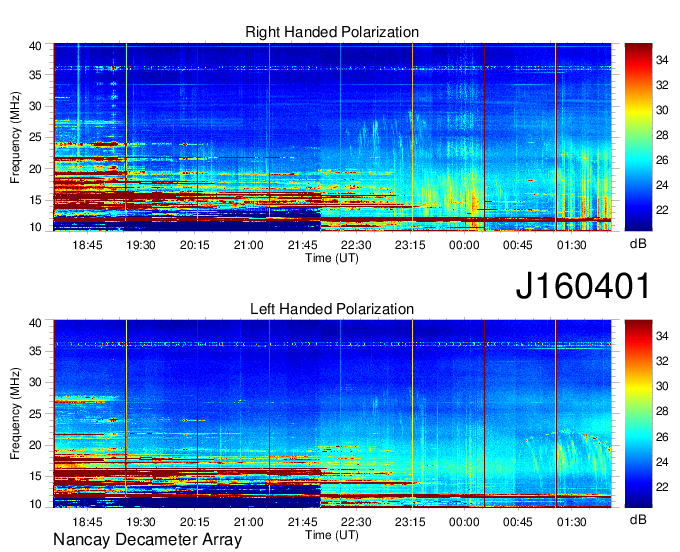Click the 15 MHz tick of right-handed plot
The width and height of the screenshot is (680, 552).
pyautogui.click(x=35, y=200)
